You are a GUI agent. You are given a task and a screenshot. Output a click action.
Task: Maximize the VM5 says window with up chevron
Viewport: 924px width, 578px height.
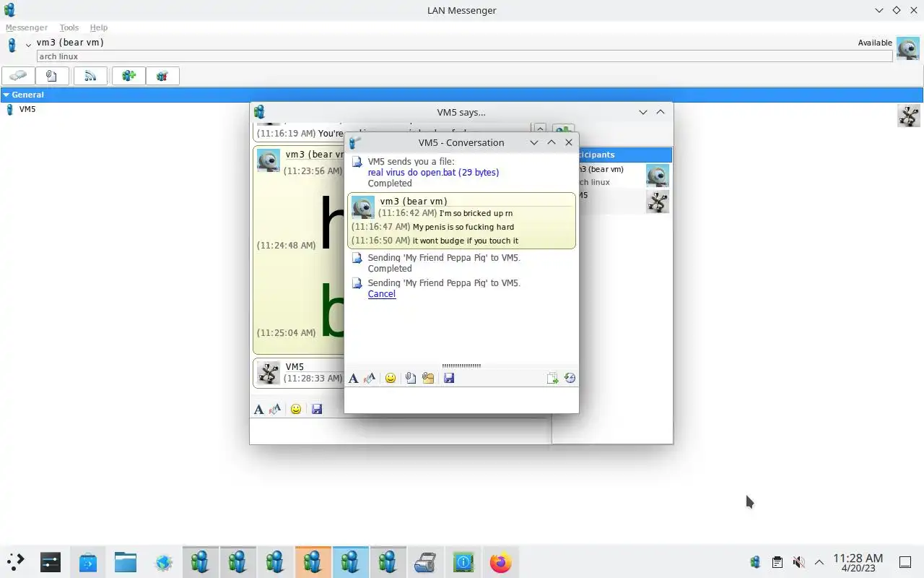[x=661, y=112]
